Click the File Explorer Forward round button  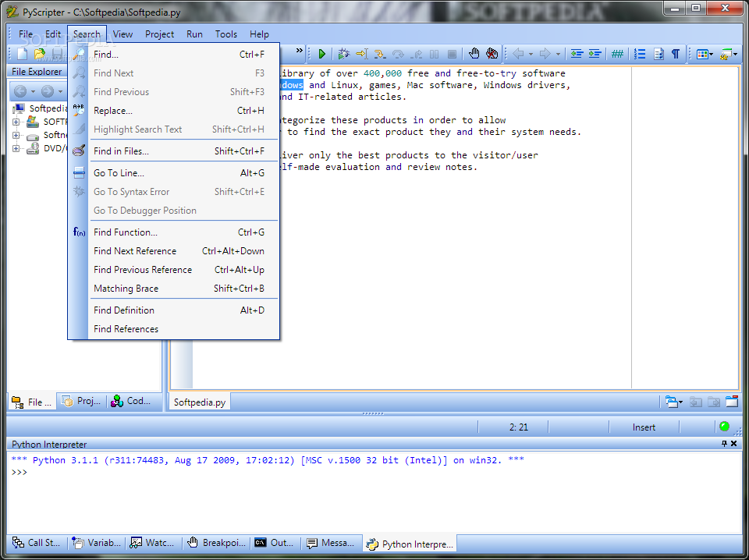tap(48, 90)
